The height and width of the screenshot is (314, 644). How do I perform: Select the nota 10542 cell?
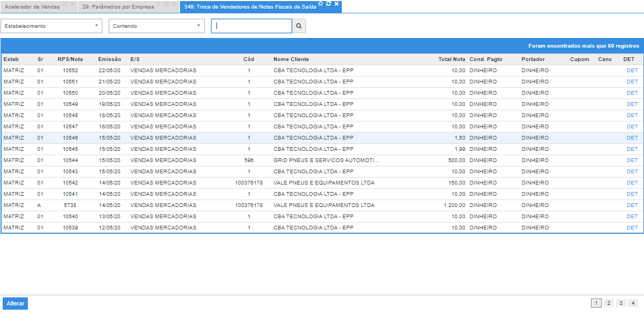pyautogui.click(x=70, y=183)
